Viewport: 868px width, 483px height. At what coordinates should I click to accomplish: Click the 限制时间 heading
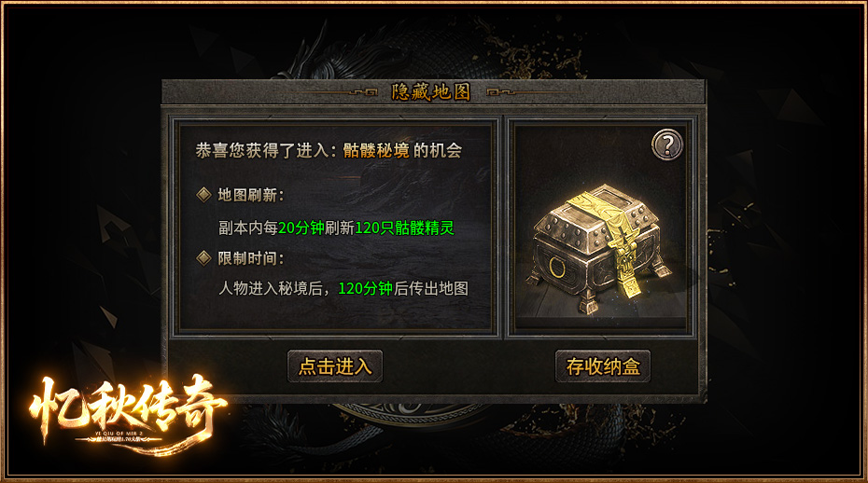(250, 258)
